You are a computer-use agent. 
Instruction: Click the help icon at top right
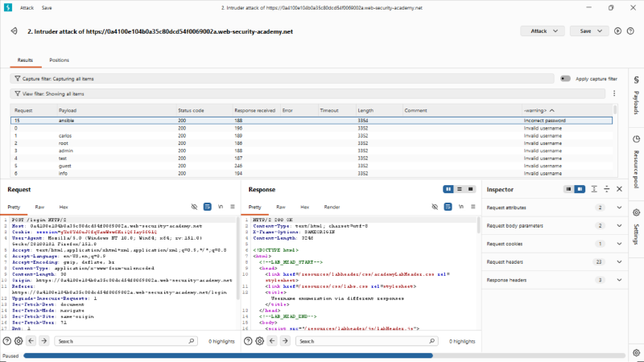coord(630,31)
